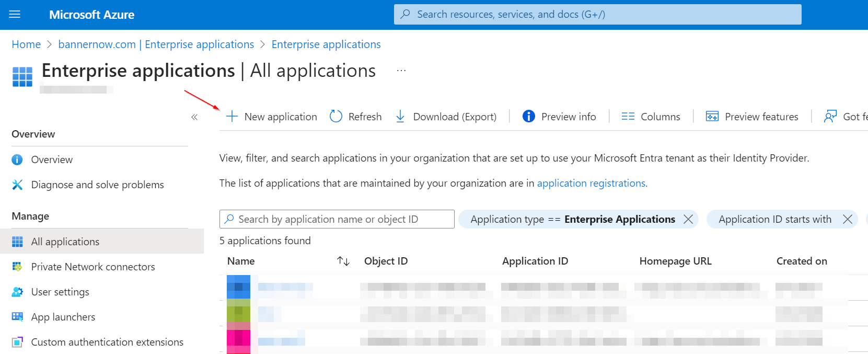Open the more options ellipsis next to title
The width and height of the screenshot is (868, 354).
(x=401, y=71)
